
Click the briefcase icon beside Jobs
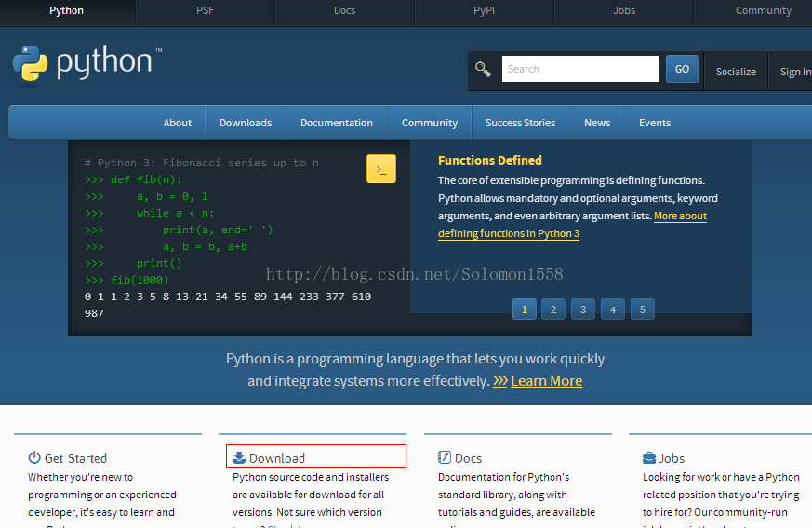coord(649,457)
